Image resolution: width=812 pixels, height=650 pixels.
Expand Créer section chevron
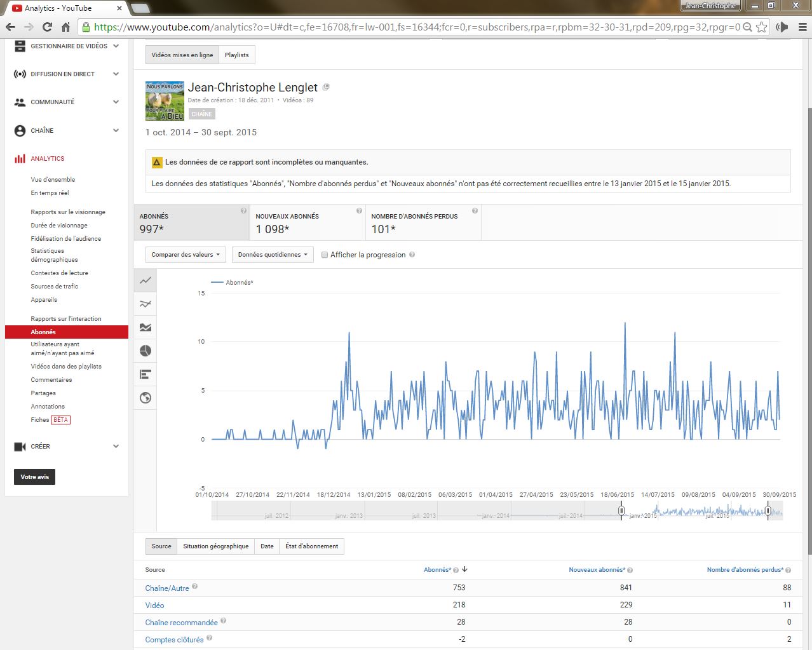(116, 447)
